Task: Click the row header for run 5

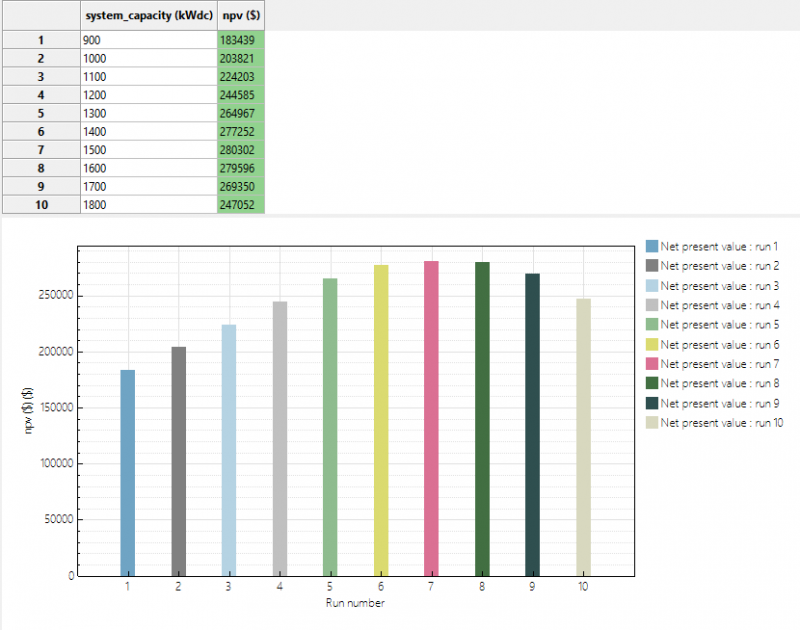Action: pyautogui.click(x=40, y=113)
